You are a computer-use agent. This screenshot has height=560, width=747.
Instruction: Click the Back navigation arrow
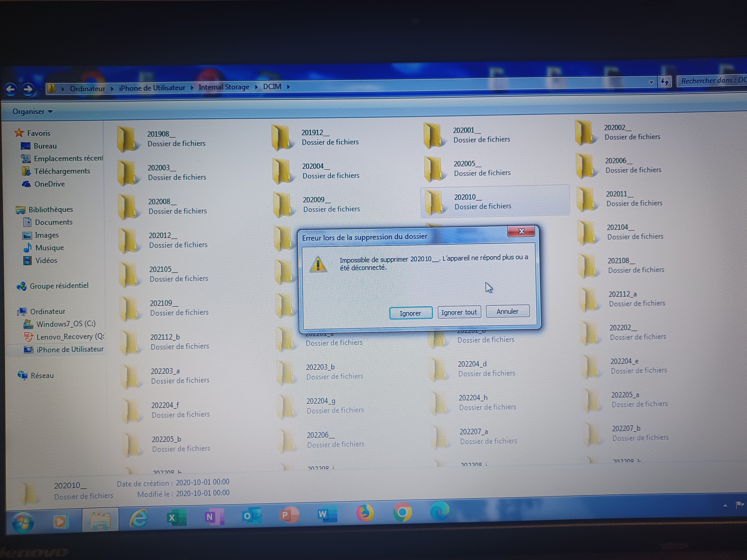(11, 89)
